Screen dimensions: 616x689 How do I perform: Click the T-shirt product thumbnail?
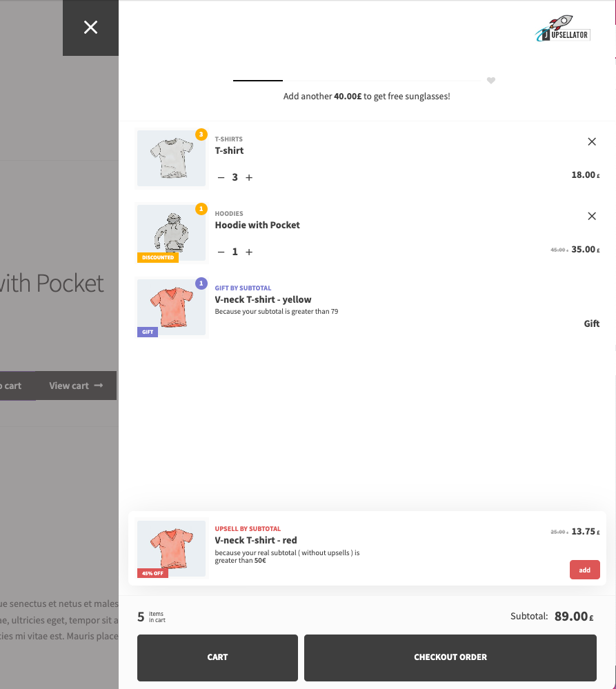(171, 159)
